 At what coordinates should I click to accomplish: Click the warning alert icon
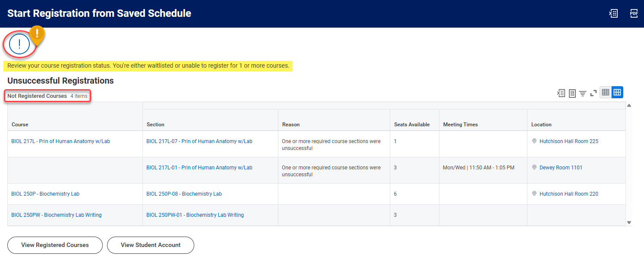[x=19, y=44]
